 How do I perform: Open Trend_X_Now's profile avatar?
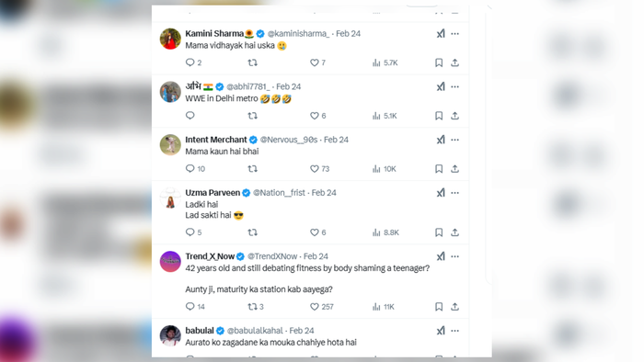coord(170,262)
